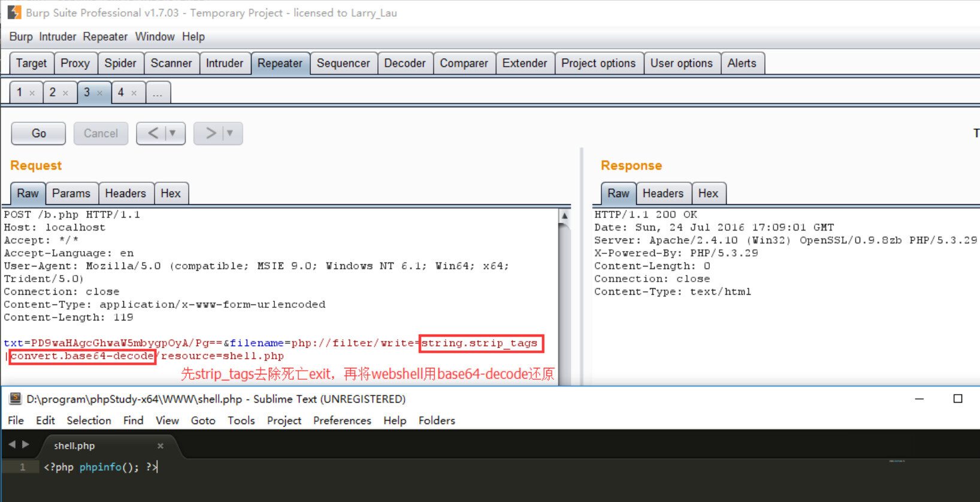This screenshot has width=980, height=502.
Task: Open the Request Params tab
Action: pyautogui.click(x=71, y=193)
